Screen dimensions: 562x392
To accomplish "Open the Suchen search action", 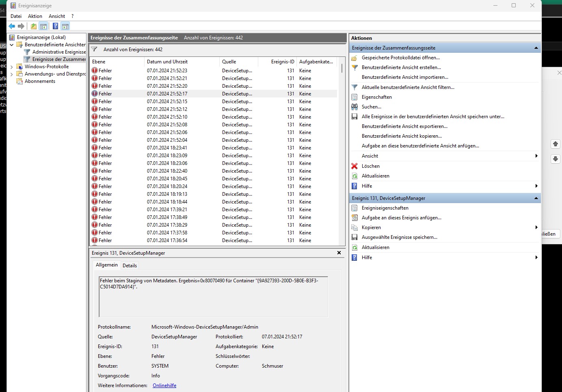I will click(372, 107).
